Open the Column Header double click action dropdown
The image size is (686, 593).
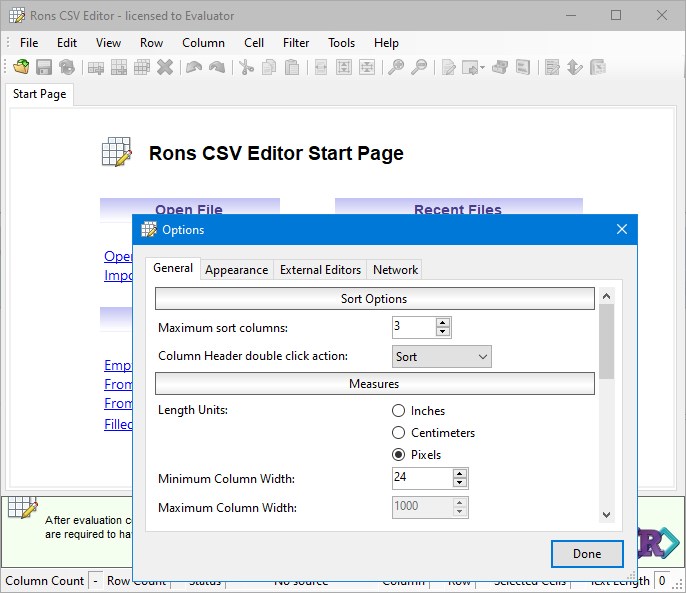[441, 356]
